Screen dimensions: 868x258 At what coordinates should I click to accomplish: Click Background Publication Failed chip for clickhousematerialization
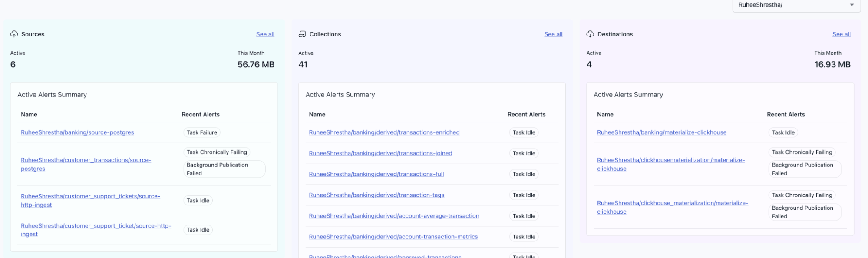(805, 169)
